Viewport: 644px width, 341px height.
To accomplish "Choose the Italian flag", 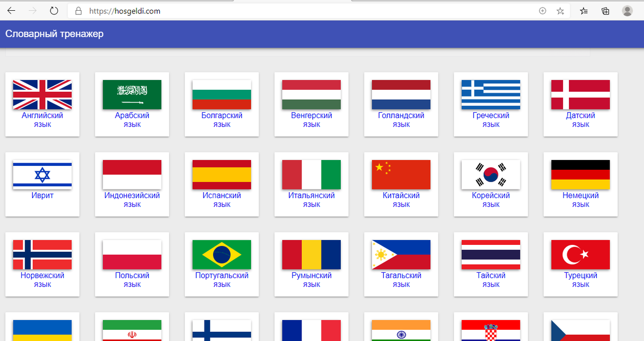I will pyautogui.click(x=311, y=175).
